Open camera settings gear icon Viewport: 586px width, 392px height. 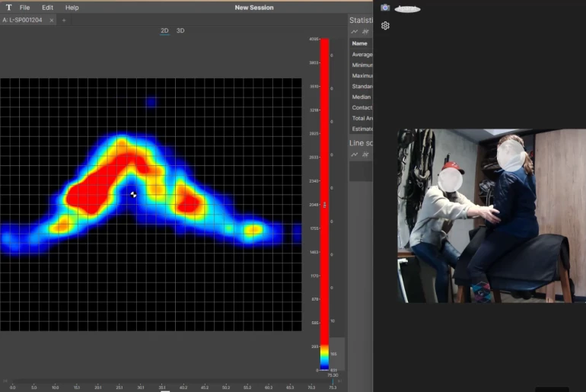(385, 25)
